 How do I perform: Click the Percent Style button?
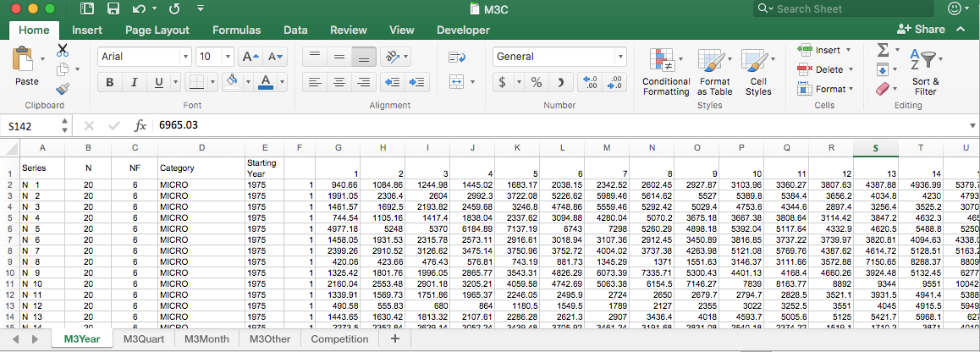(537, 82)
